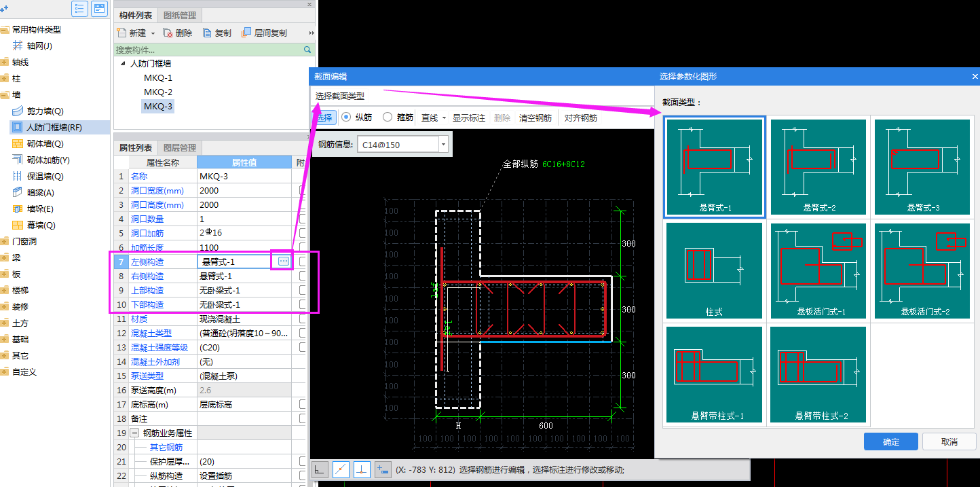
Task: Collapse the 钢筋业务属性 group
Action: (134, 433)
